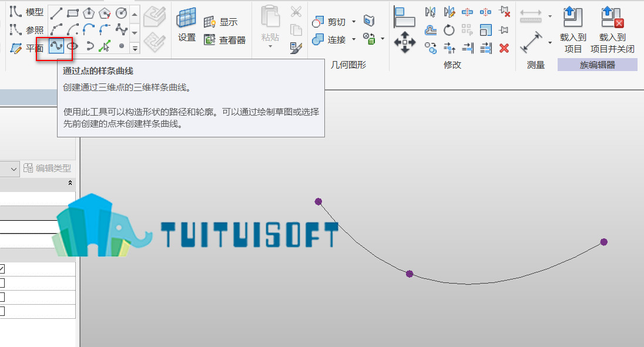The image size is (644, 347).
Task: Select Trim/Extend Single Element tool
Action: pyautogui.click(x=467, y=48)
